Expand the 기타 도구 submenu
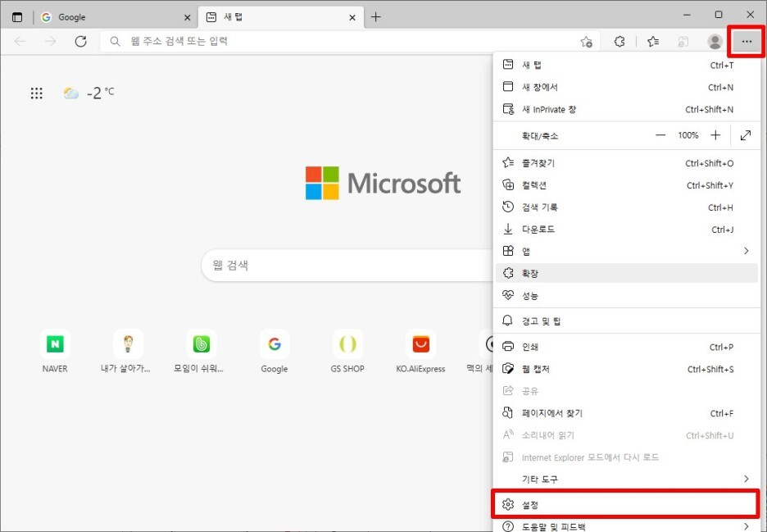Viewport: 767px width, 532px height. point(627,480)
